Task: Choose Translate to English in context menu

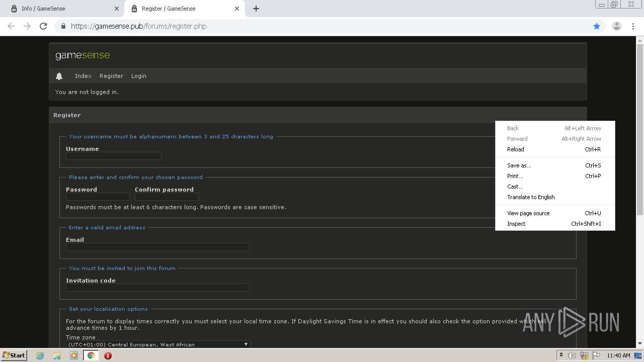Action: pos(555,197)
